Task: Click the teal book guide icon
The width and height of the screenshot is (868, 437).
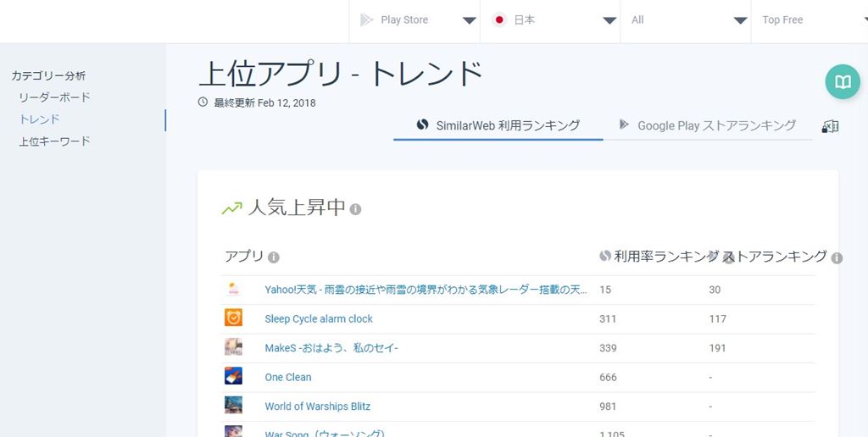Action: 842,82
